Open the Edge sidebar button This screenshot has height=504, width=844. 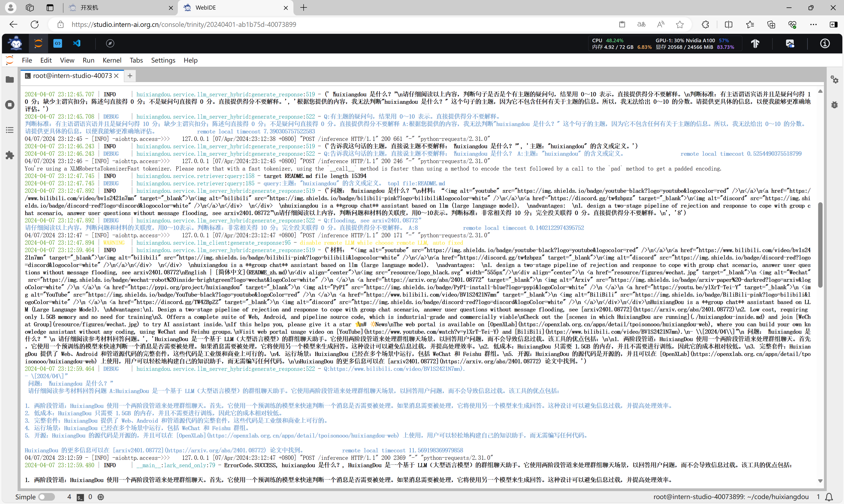834,24
